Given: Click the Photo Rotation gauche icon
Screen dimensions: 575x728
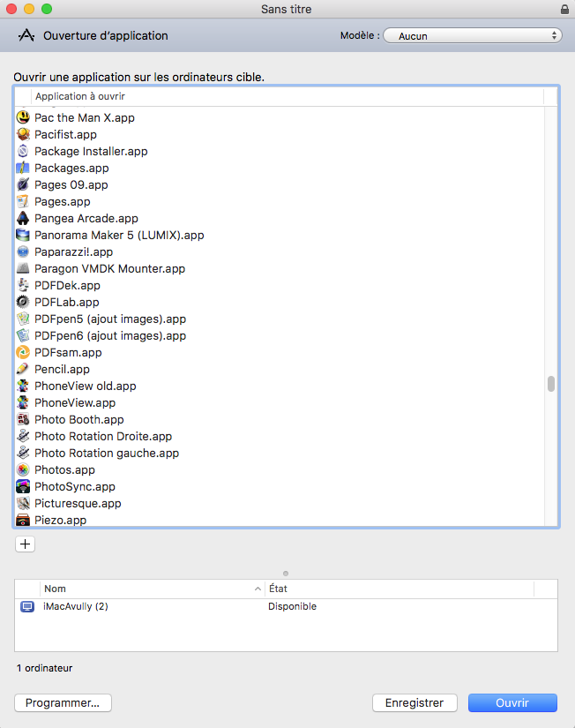Looking at the screenshot, I should pos(23,452).
